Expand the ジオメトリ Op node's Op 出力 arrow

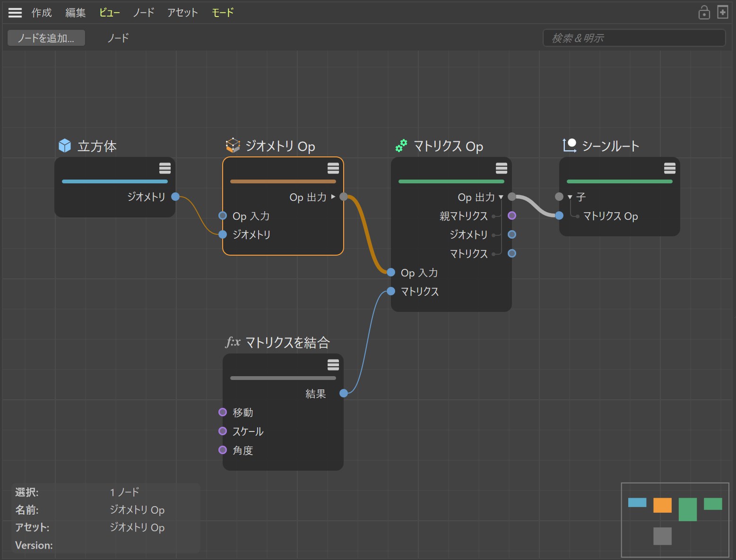pyautogui.click(x=333, y=197)
